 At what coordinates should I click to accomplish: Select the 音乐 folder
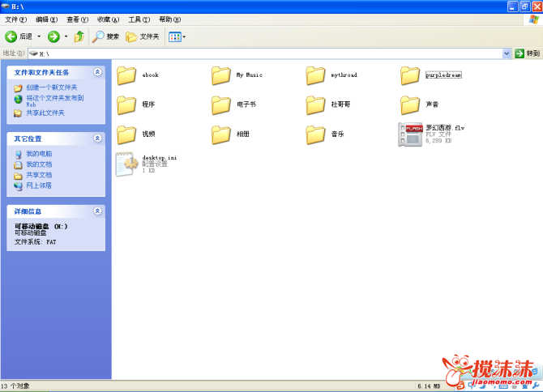coord(325,134)
